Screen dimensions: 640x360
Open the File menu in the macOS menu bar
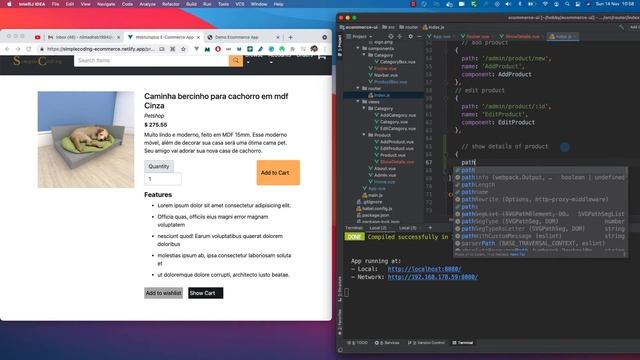tap(56, 4)
